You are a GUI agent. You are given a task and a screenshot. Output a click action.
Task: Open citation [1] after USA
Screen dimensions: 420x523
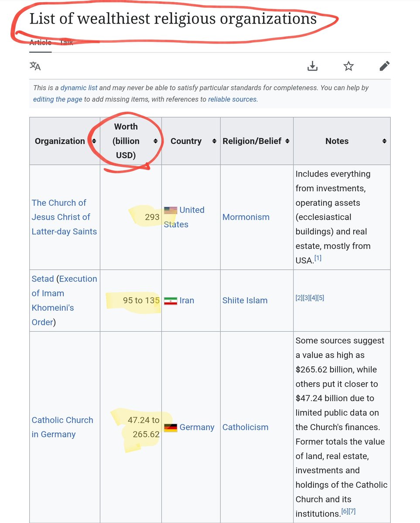click(318, 258)
